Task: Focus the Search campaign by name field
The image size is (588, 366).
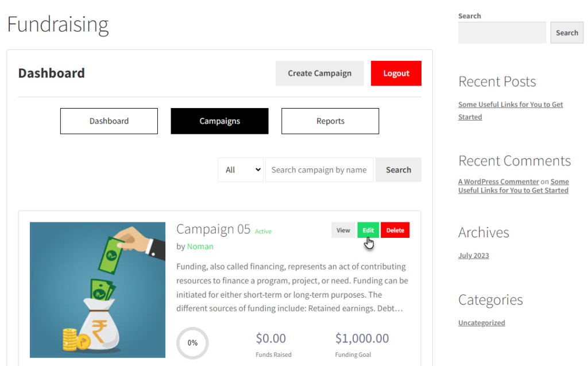Action: 319,169
